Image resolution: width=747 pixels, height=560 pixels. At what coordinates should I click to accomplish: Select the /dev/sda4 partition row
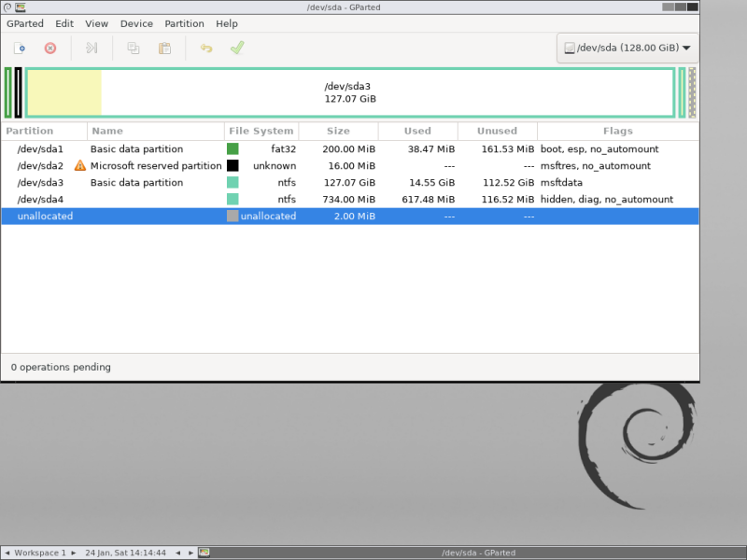point(350,199)
